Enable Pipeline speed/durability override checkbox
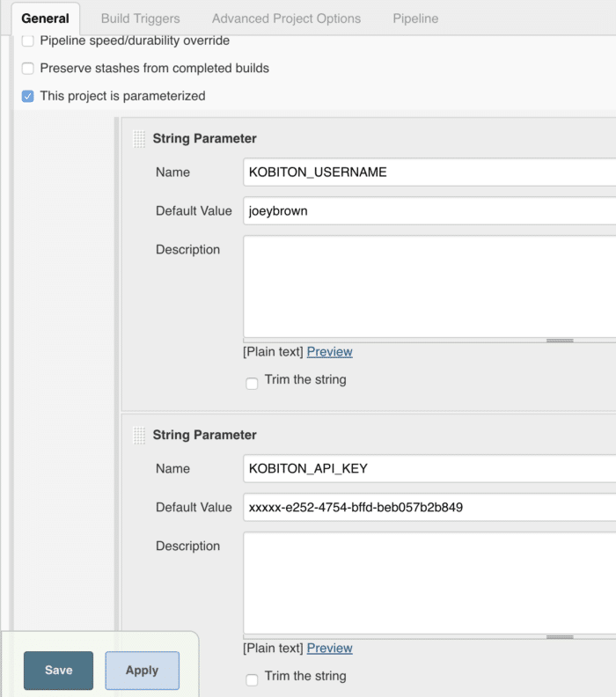The width and height of the screenshot is (616, 697). (27, 40)
